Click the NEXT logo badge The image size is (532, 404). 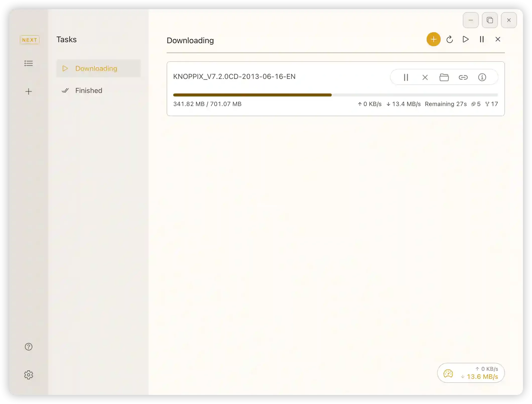30,40
